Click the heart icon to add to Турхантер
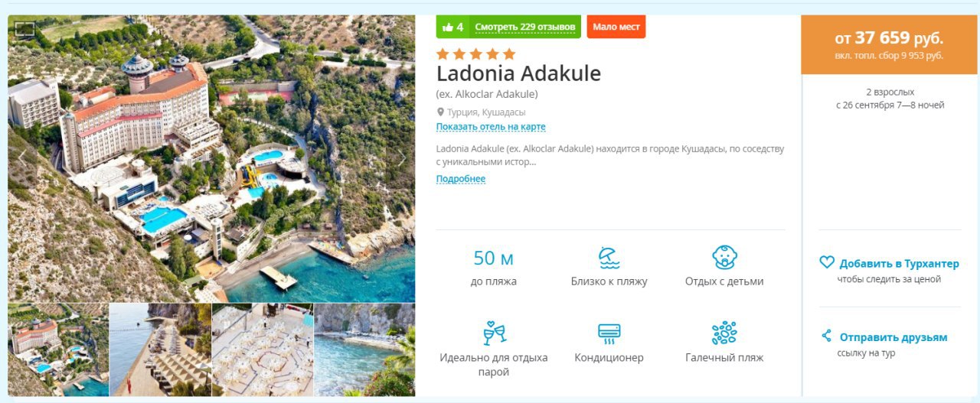The image size is (980, 403). (x=827, y=262)
